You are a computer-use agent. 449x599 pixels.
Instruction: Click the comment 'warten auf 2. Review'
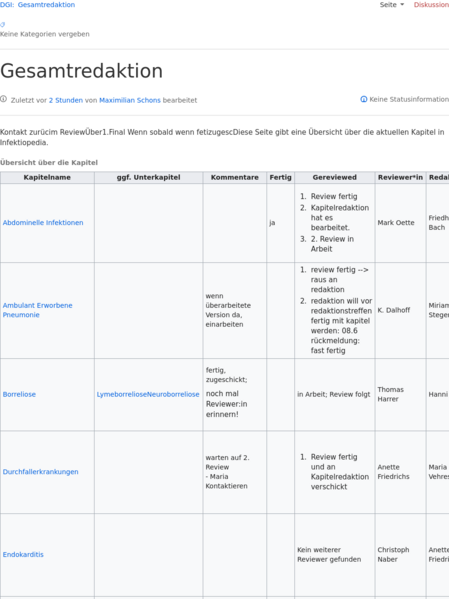coord(227,462)
